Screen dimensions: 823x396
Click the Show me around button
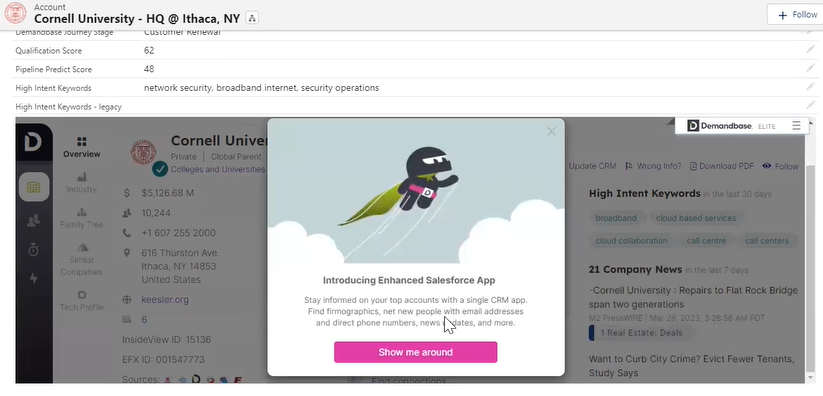(x=416, y=352)
